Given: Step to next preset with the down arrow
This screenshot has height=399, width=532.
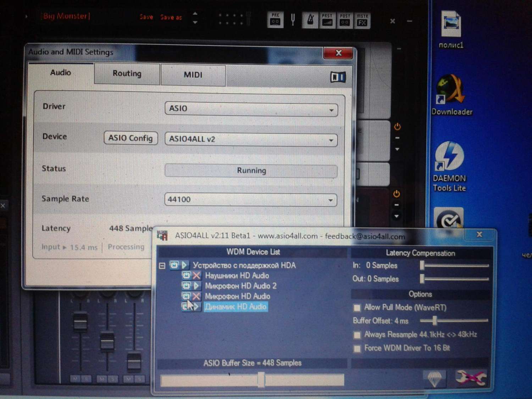Looking at the screenshot, I should click(195, 22).
